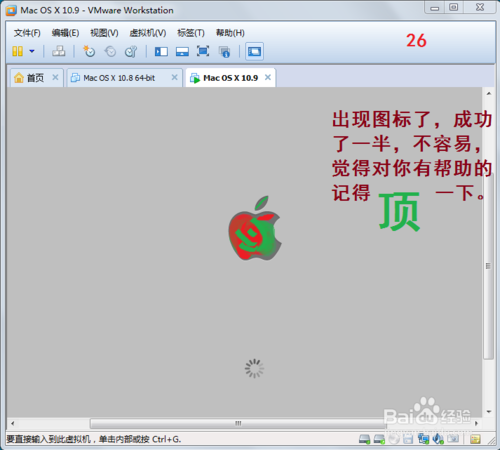The width and height of the screenshot is (500, 450).
Task: Open the 视图(V) menu
Action: 104,33
